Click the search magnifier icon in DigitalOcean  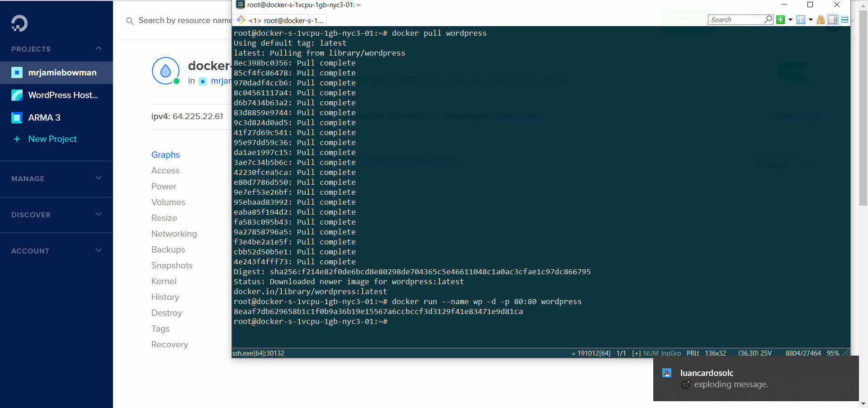[x=130, y=21]
